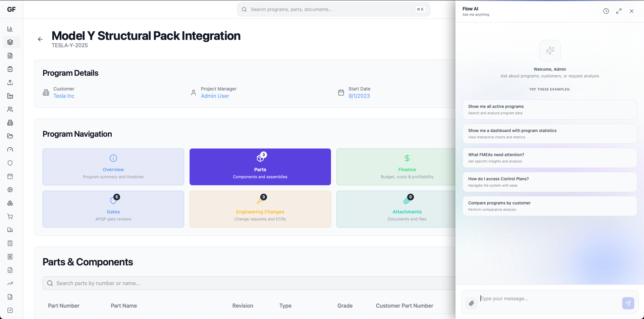Viewport: 644px width, 319px height.
Task: Open the Engineering Changes card
Action: tap(260, 209)
